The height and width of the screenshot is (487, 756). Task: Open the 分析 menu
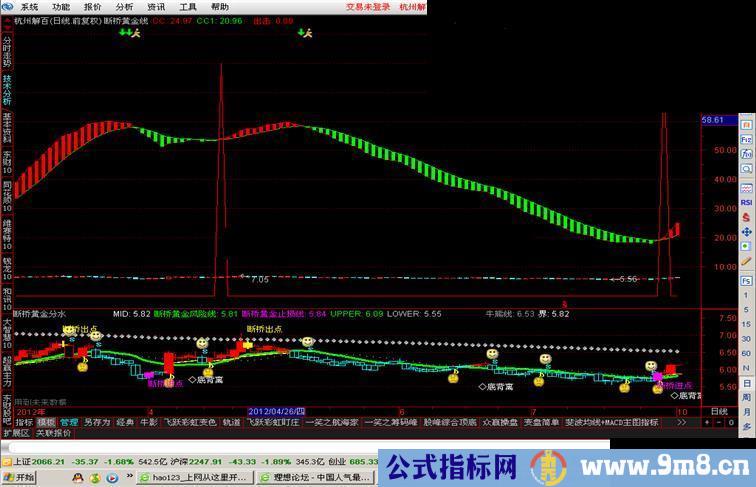[x=124, y=6]
